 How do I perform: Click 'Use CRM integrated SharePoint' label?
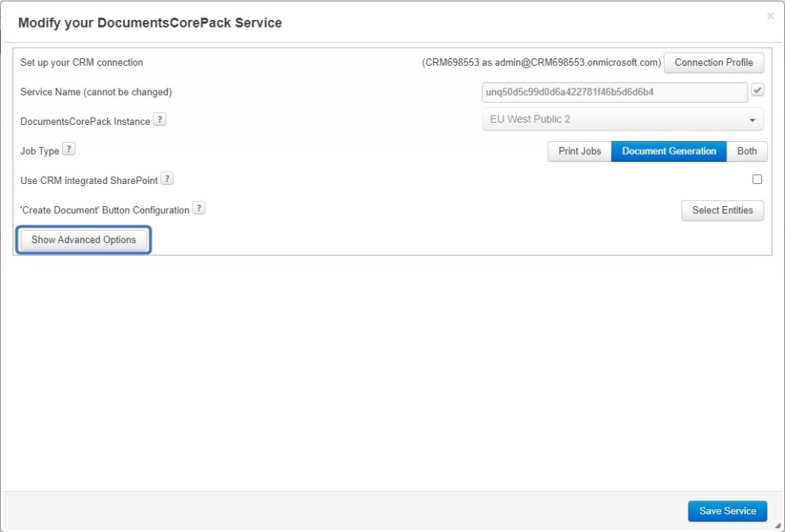[x=89, y=181]
